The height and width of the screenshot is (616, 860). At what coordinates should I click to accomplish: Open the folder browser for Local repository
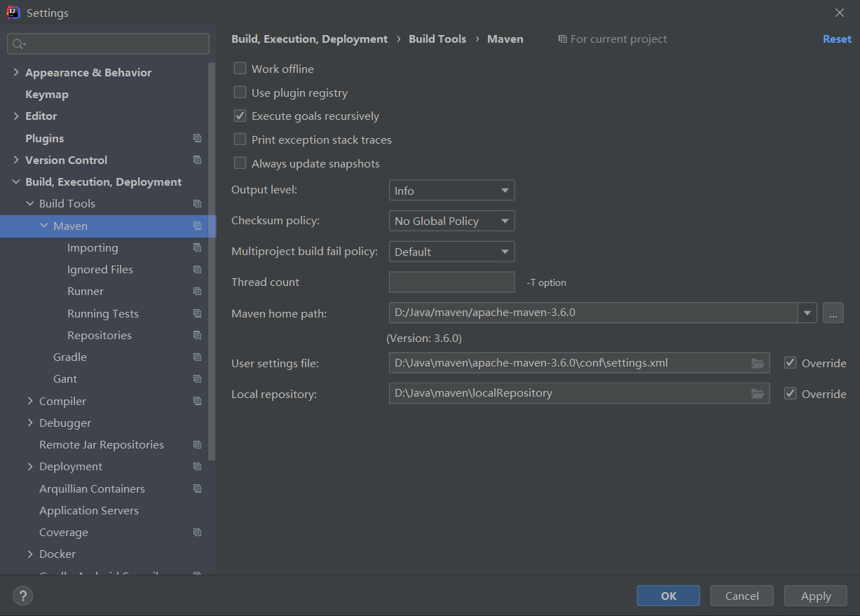758,393
